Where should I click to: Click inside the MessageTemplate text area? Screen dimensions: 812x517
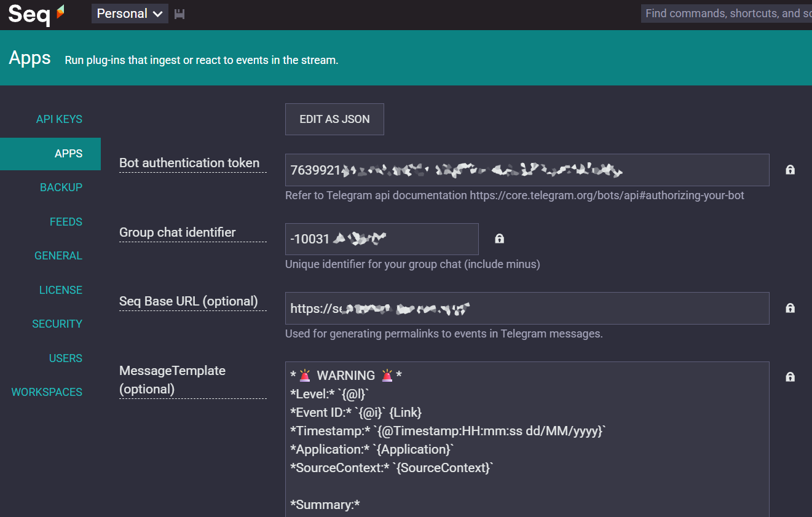(527, 440)
